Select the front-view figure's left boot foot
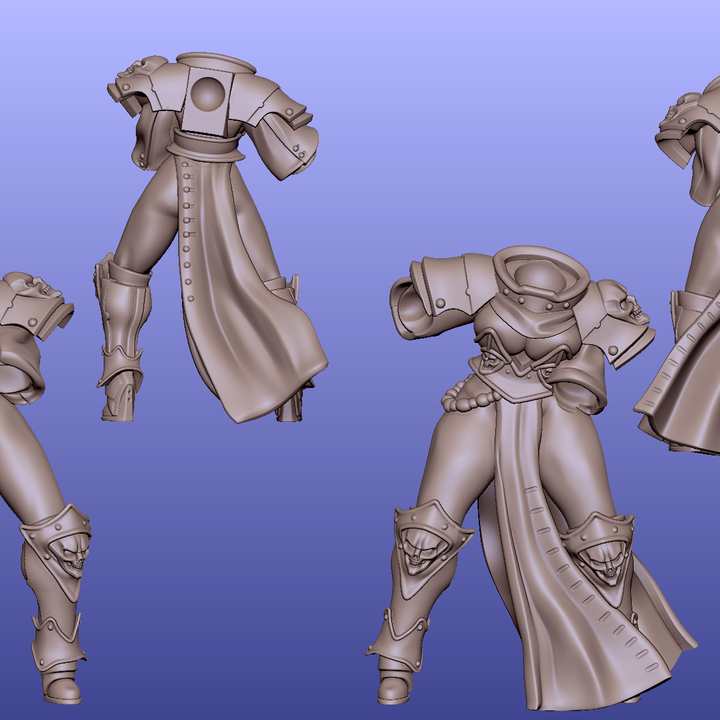 [397, 686]
